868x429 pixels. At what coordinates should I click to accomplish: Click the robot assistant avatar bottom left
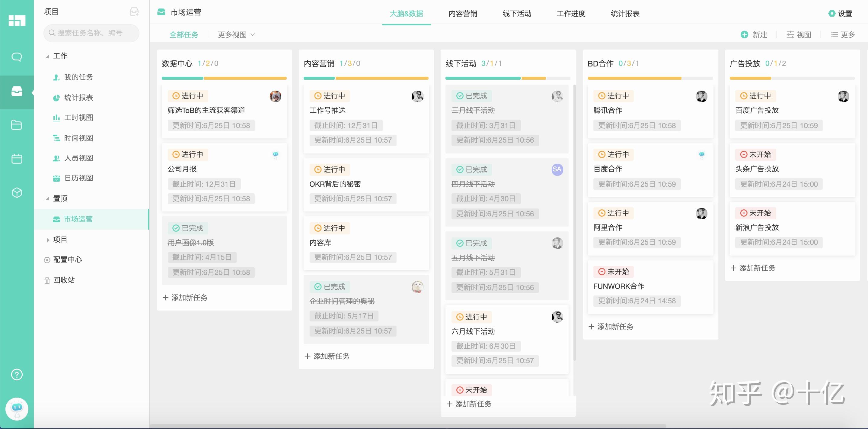tap(16, 409)
